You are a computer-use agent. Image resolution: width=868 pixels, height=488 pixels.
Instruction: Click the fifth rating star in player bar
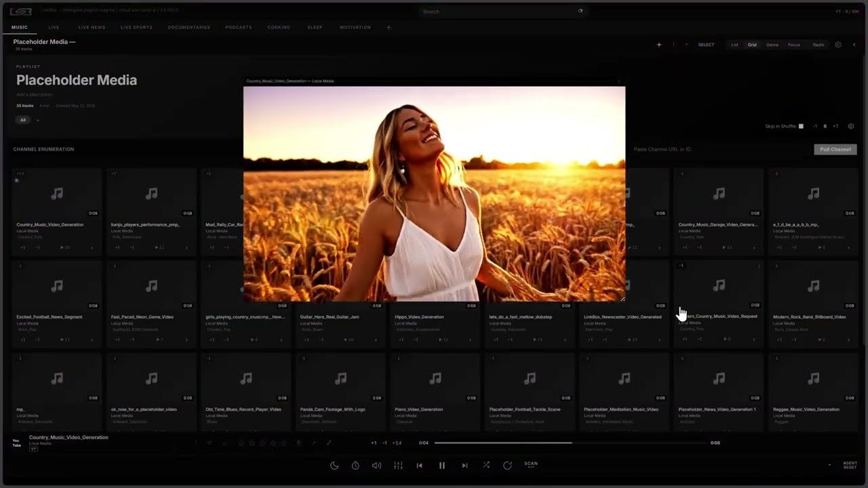(283, 443)
